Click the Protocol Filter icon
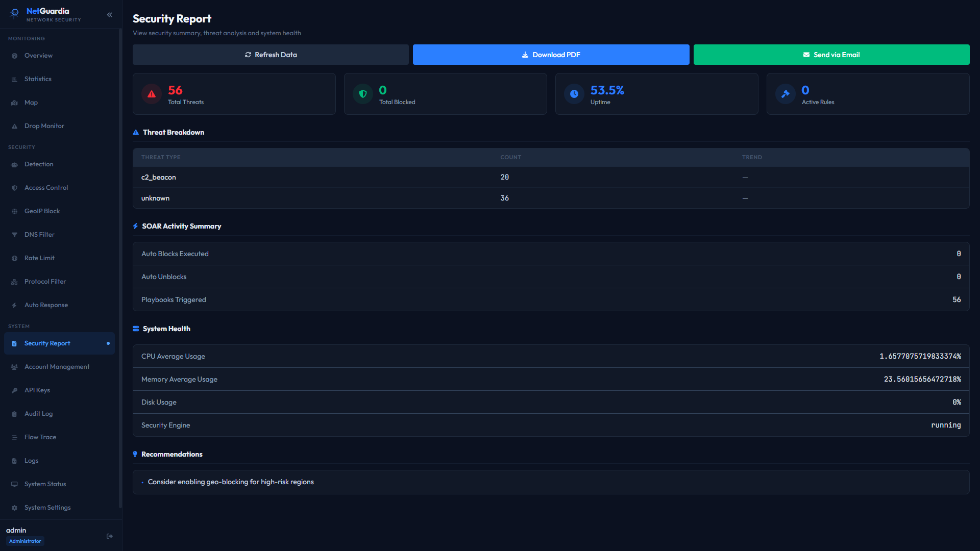The width and height of the screenshot is (980, 551). coord(14,282)
